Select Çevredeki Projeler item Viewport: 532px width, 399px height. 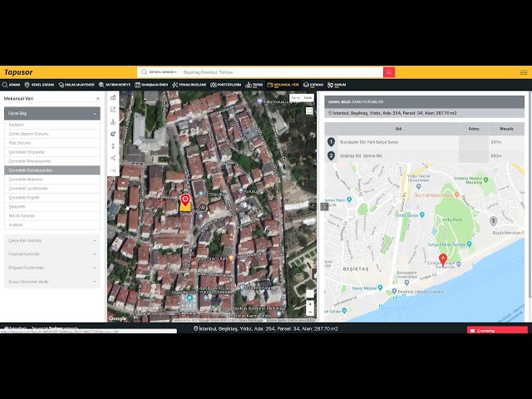pyautogui.click(x=52, y=198)
